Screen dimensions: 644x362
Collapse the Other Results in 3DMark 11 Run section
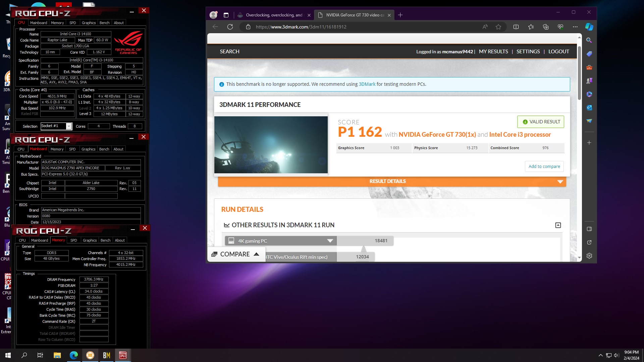click(558, 225)
